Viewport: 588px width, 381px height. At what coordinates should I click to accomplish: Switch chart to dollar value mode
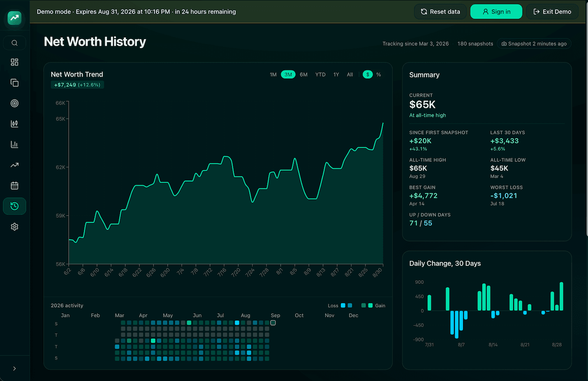point(368,74)
